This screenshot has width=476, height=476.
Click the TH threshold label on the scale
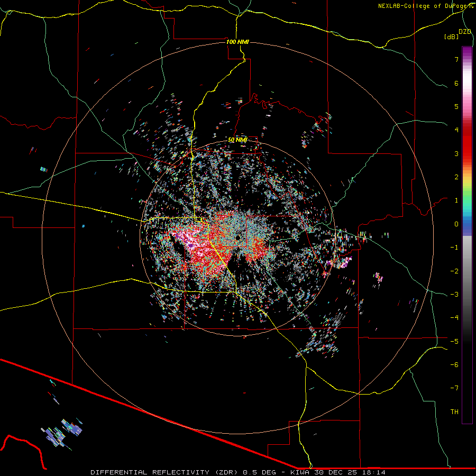pyautogui.click(x=454, y=412)
